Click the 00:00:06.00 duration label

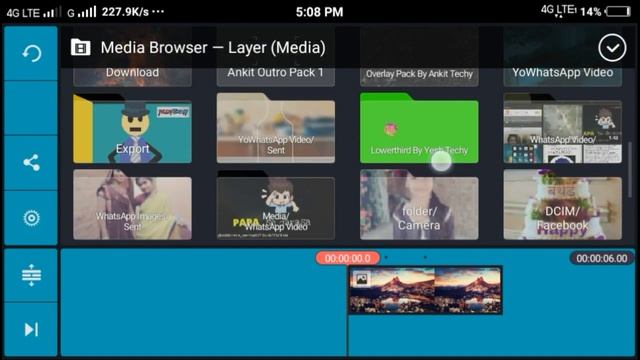pyautogui.click(x=602, y=258)
